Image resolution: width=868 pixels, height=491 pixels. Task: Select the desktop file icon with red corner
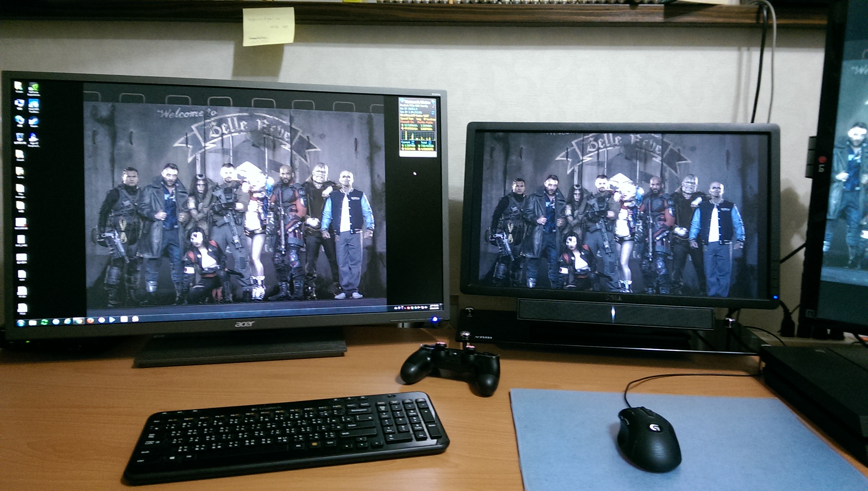coord(21,224)
